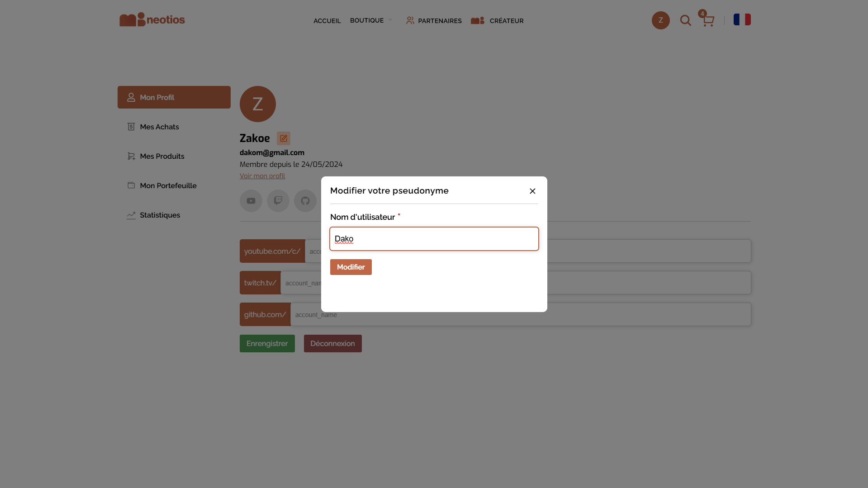
Task: Click the edit pseudonym pencil icon
Action: 284,138
